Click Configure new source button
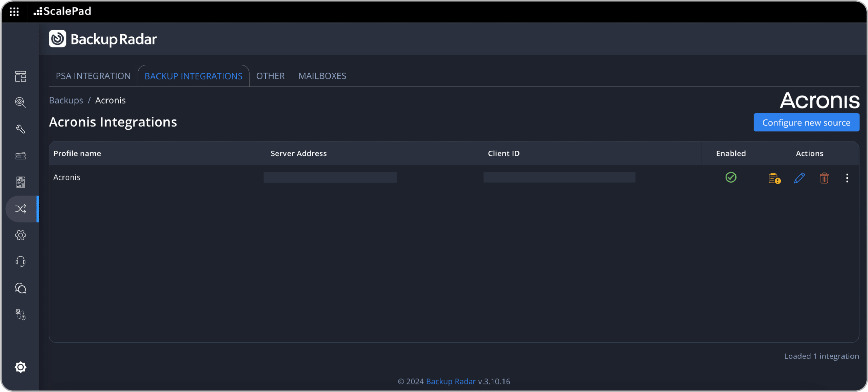The width and height of the screenshot is (868, 392). tap(806, 123)
